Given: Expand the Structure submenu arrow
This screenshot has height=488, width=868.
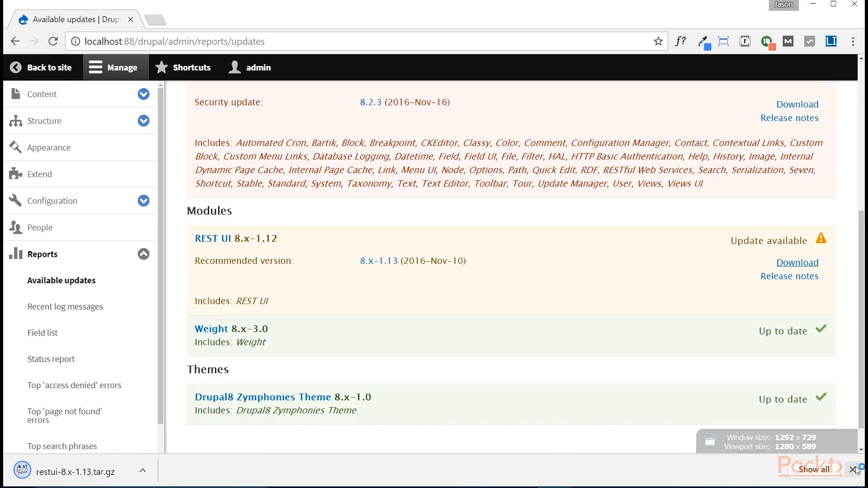Looking at the screenshot, I should click(143, 121).
